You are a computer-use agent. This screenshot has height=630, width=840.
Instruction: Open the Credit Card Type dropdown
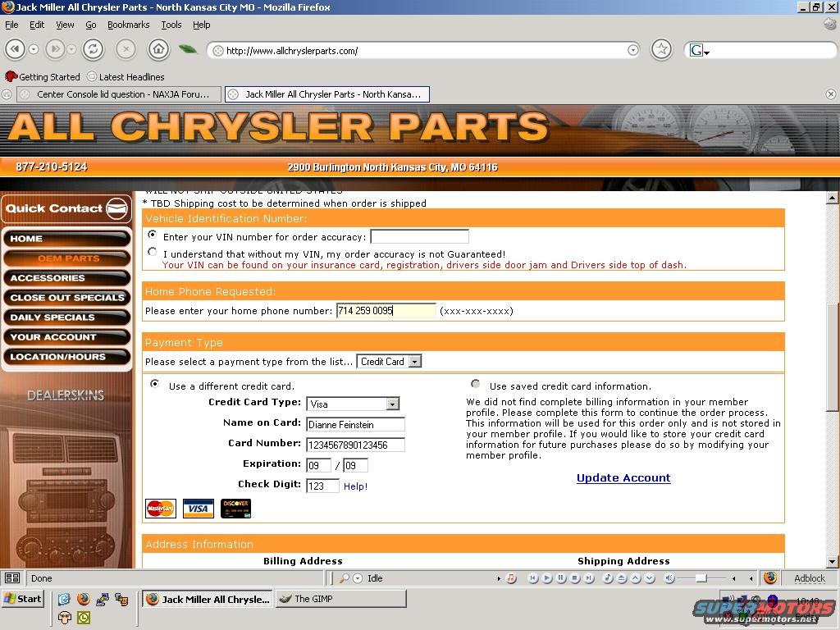[393, 404]
